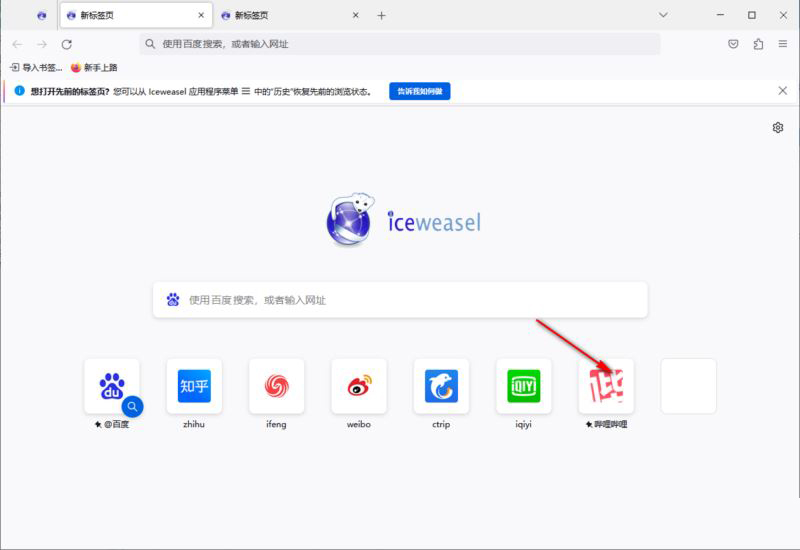Click the pinned tab icon
800x550 pixels.
tap(42, 15)
